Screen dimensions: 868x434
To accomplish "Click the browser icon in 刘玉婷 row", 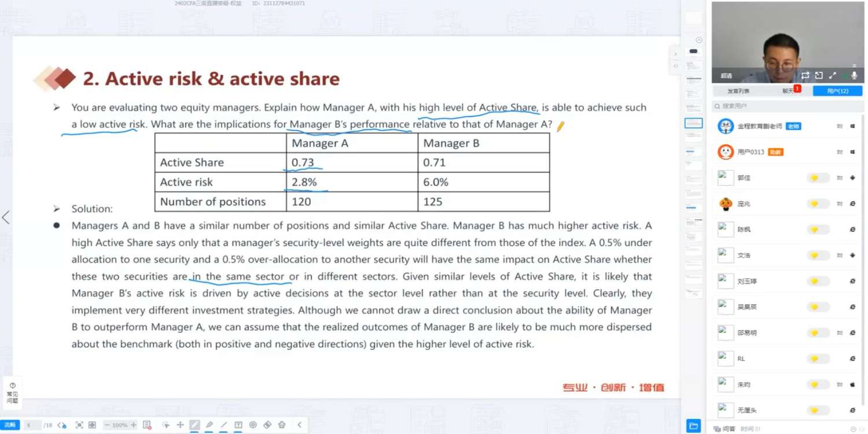I will tap(852, 281).
